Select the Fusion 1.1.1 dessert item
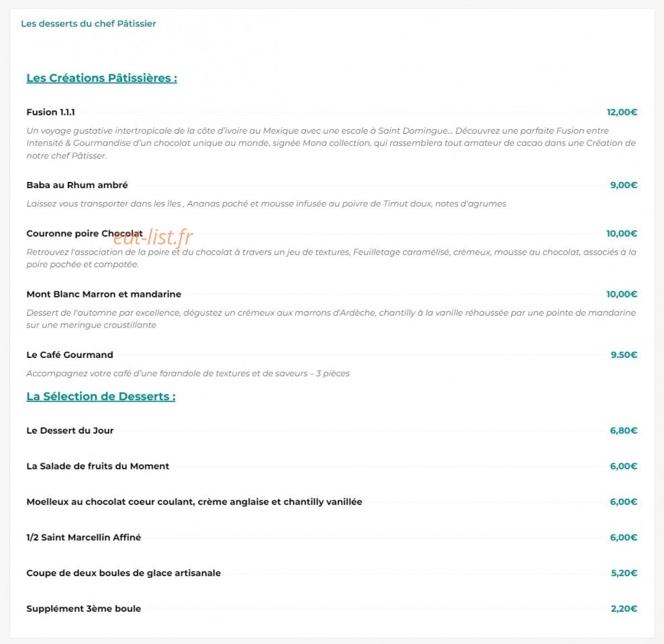The image size is (664, 644). 50,112
